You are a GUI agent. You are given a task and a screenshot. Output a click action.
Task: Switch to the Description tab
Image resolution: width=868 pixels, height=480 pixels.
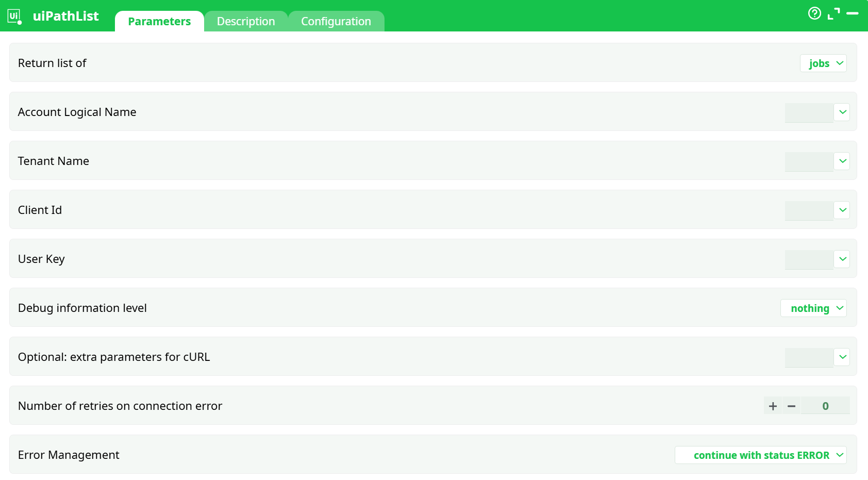pyautogui.click(x=246, y=21)
